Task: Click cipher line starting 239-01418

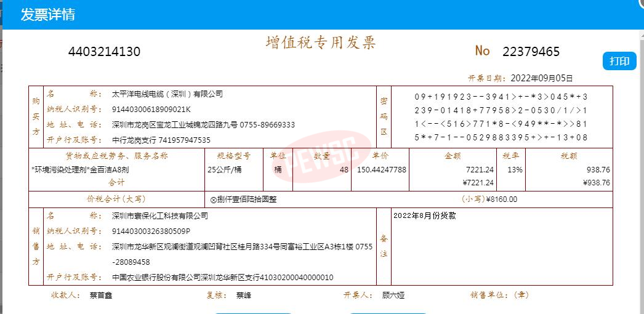Action: pyautogui.click(x=501, y=110)
